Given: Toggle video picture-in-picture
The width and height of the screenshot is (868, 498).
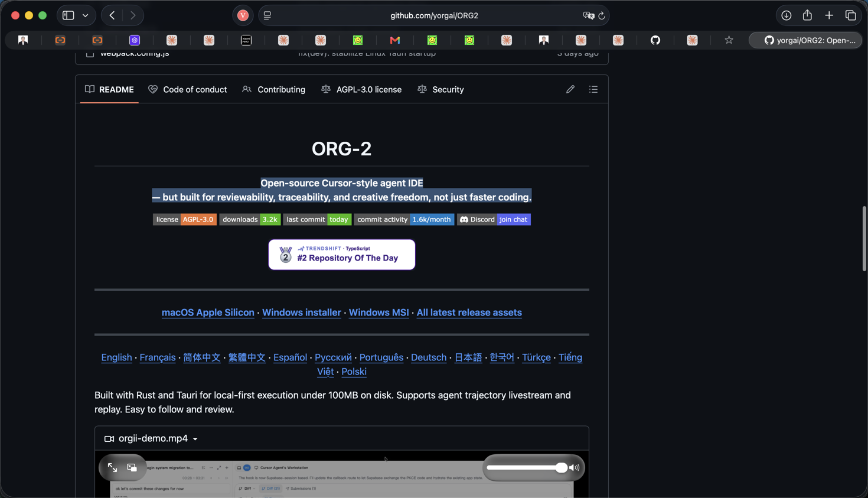Looking at the screenshot, I should tap(132, 467).
